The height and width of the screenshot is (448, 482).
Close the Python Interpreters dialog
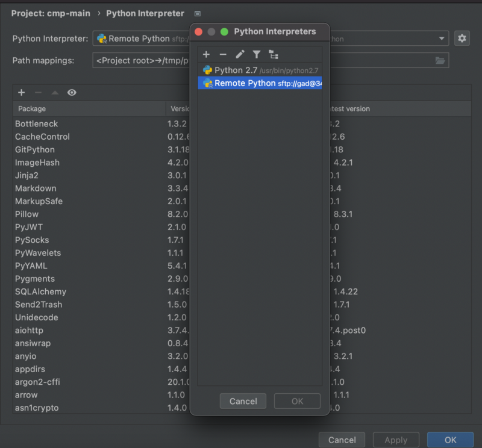[199, 32]
